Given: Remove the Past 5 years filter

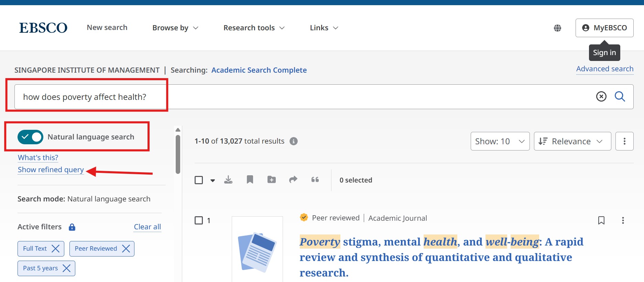Looking at the screenshot, I should pos(67,268).
